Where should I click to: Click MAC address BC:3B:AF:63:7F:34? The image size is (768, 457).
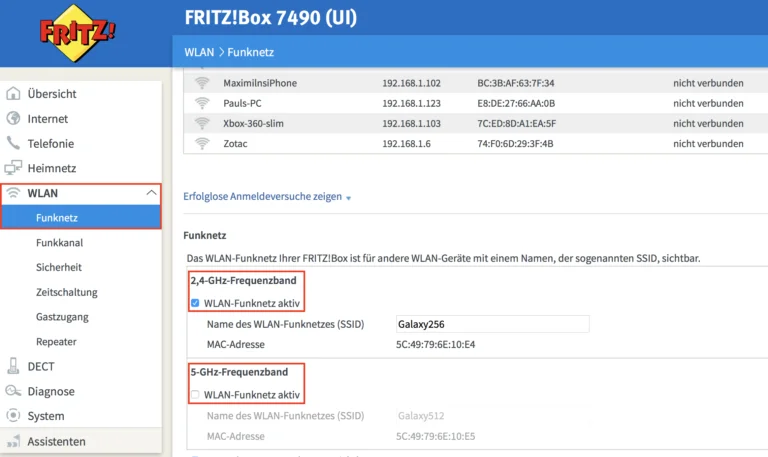click(x=516, y=83)
